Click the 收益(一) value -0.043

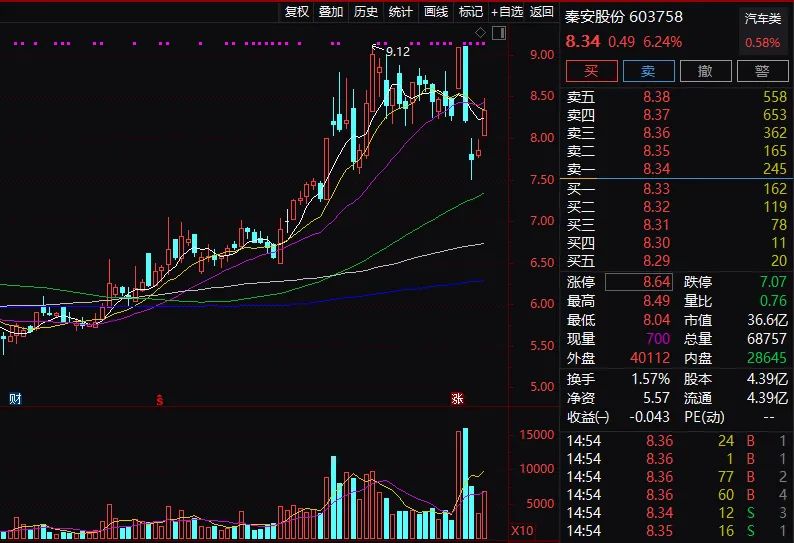649,417
